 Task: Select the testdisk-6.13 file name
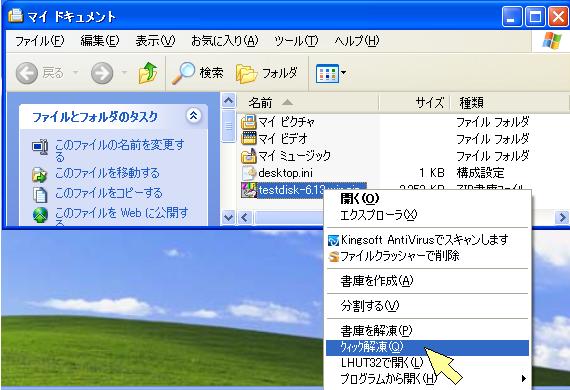291,190
